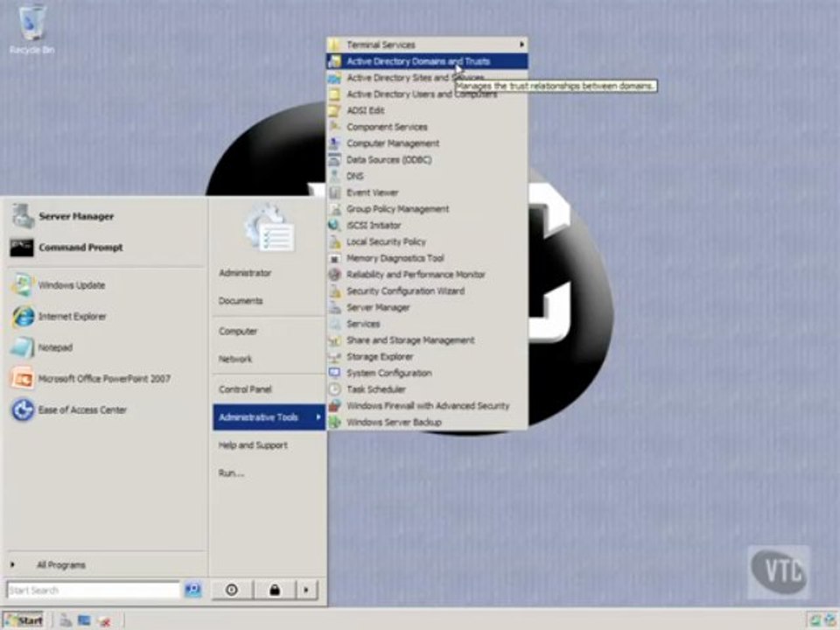
Task: Click inside the Start Search field
Action: (94, 590)
